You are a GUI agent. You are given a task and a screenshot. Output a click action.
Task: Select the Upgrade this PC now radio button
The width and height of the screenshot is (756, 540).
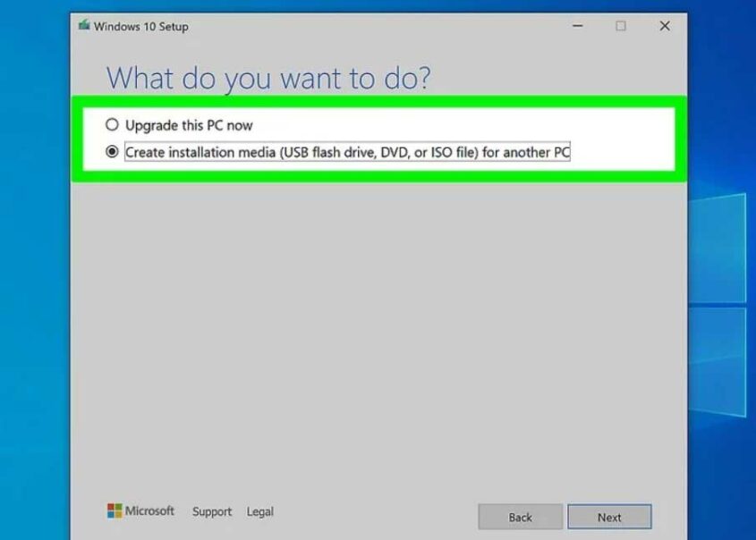point(112,125)
